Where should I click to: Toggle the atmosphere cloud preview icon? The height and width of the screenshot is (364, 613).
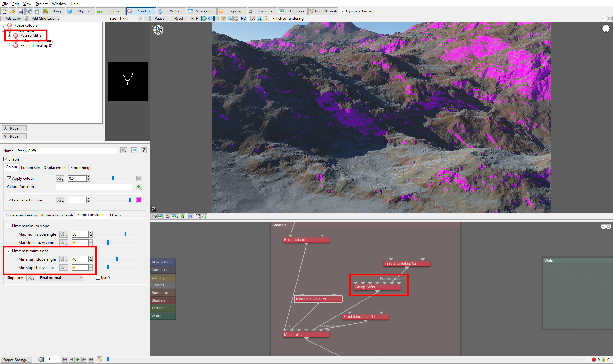pyautogui.click(x=211, y=19)
